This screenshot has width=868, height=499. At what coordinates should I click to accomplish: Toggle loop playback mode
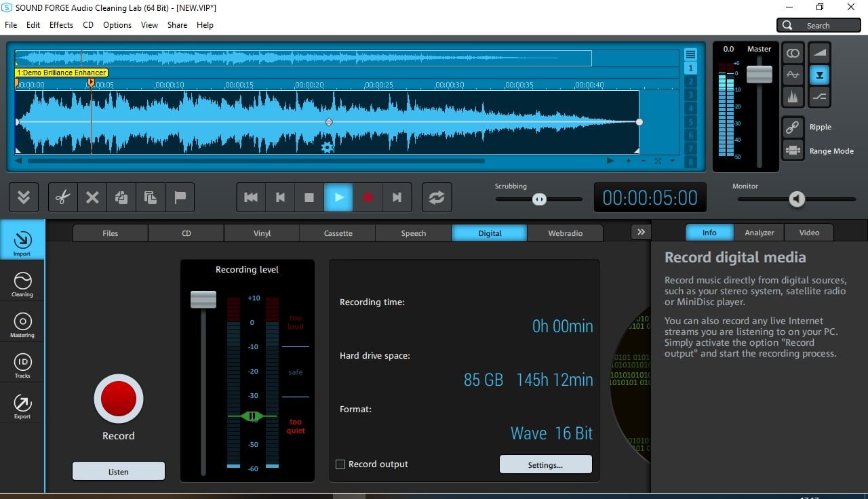437,197
